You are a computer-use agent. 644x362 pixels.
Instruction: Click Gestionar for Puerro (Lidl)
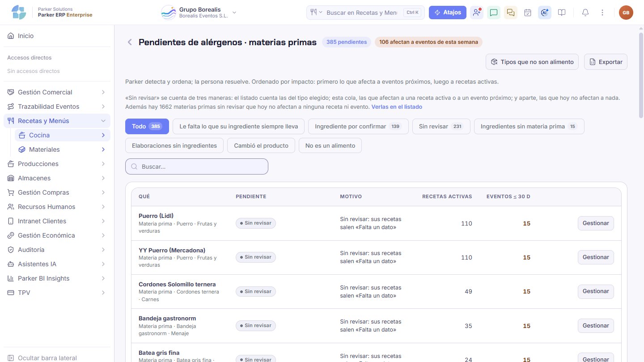tap(596, 223)
